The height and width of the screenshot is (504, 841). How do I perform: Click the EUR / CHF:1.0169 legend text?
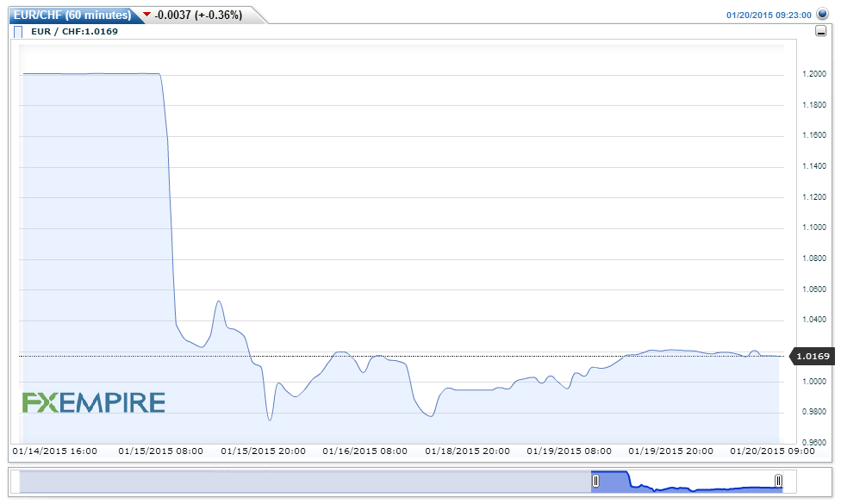[x=74, y=32]
